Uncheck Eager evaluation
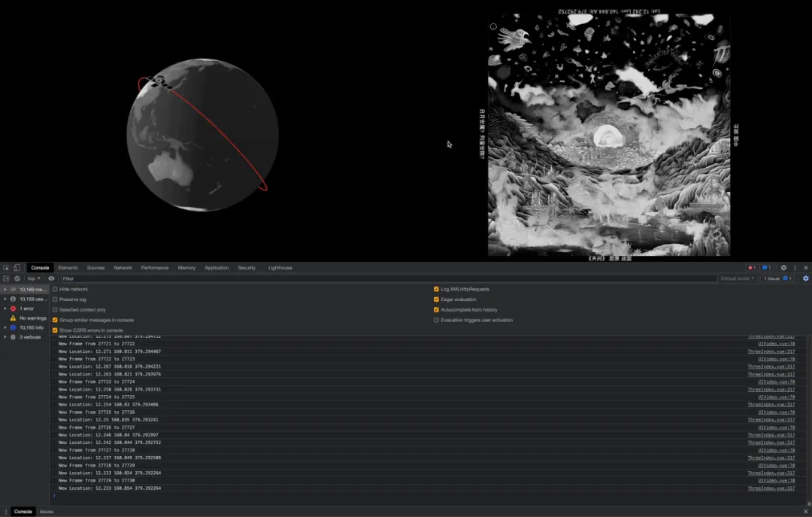Viewport: 812px width, 517px height. click(436, 300)
